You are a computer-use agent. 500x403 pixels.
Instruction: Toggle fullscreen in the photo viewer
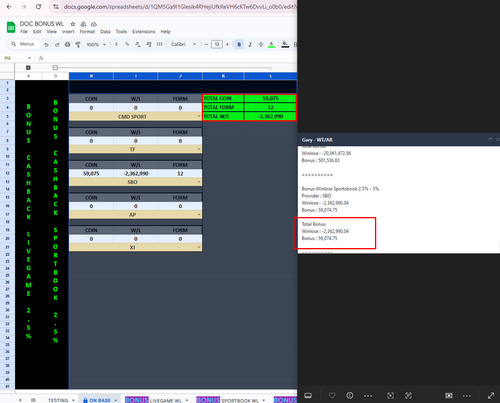[491, 396]
